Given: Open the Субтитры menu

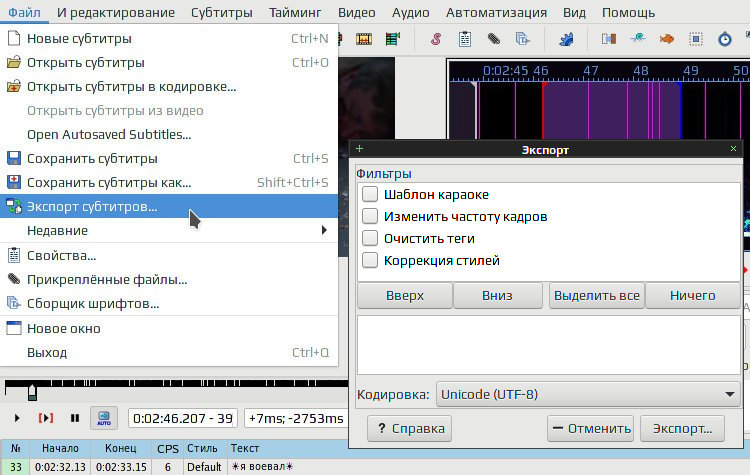Looking at the screenshot, I should (221, 12).
